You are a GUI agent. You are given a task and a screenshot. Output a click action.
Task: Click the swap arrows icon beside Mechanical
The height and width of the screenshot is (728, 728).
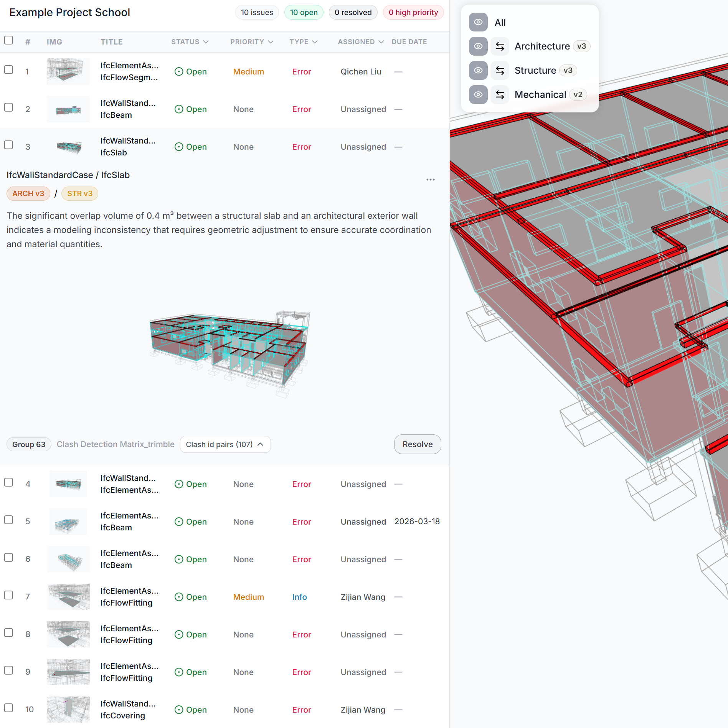[x=500, y=95]
